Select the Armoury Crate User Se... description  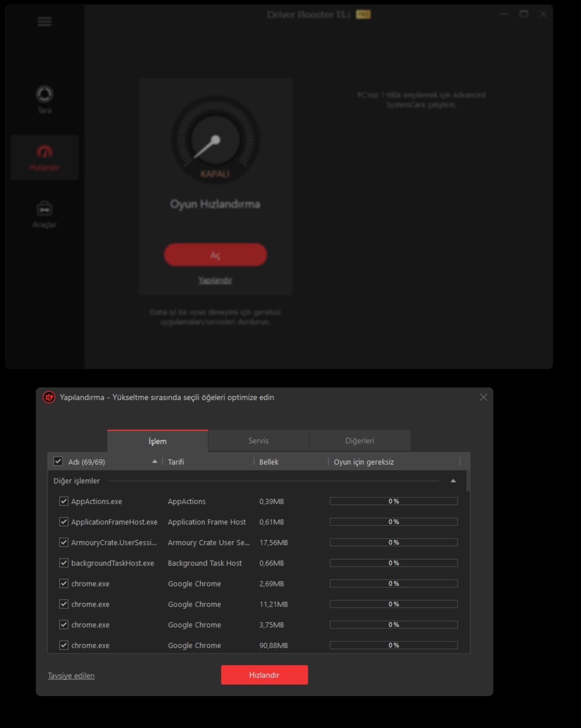click(x=209, y=542)
